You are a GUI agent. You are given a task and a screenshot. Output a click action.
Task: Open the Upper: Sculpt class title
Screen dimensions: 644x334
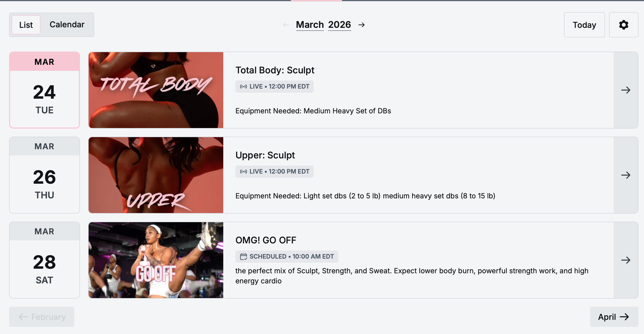265,155
